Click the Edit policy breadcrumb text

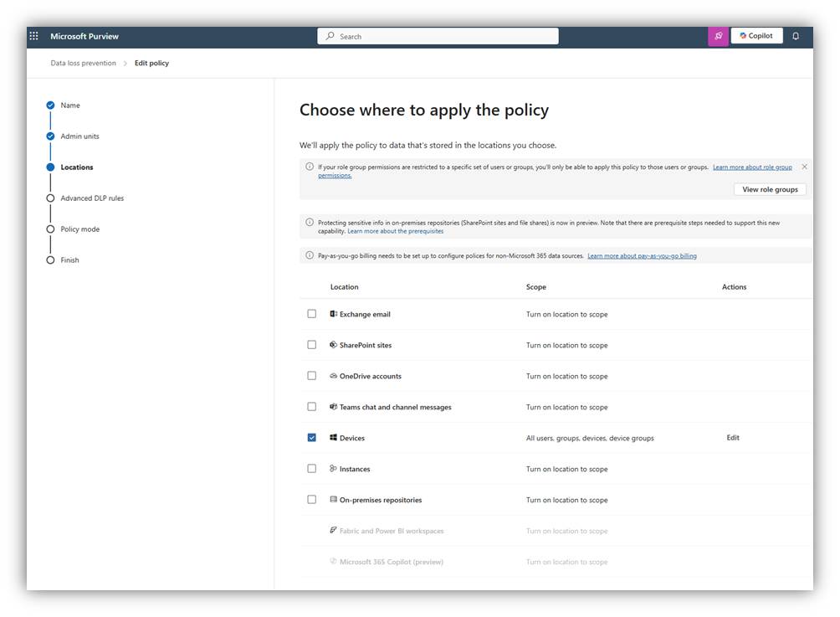pyautogui.click(x=151, y=63)
